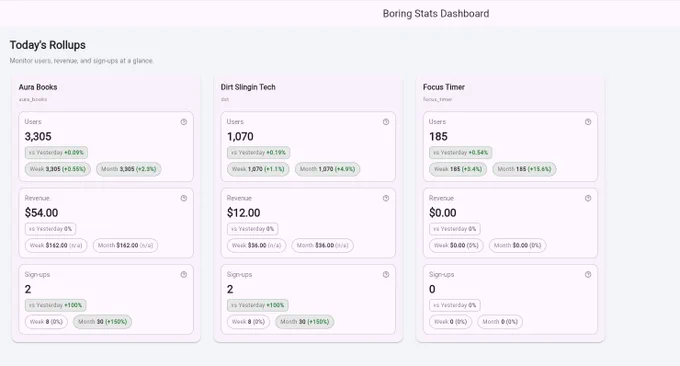Viewport: 680px width, 366px height.
Task: Click help icon on Aura Books Revenue card
Action: [184, 198]
